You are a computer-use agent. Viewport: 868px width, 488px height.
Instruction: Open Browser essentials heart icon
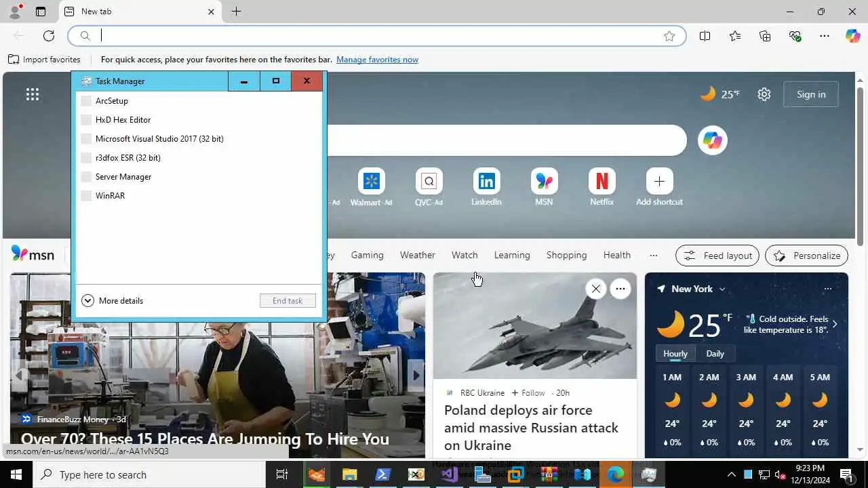coord(795,36)
